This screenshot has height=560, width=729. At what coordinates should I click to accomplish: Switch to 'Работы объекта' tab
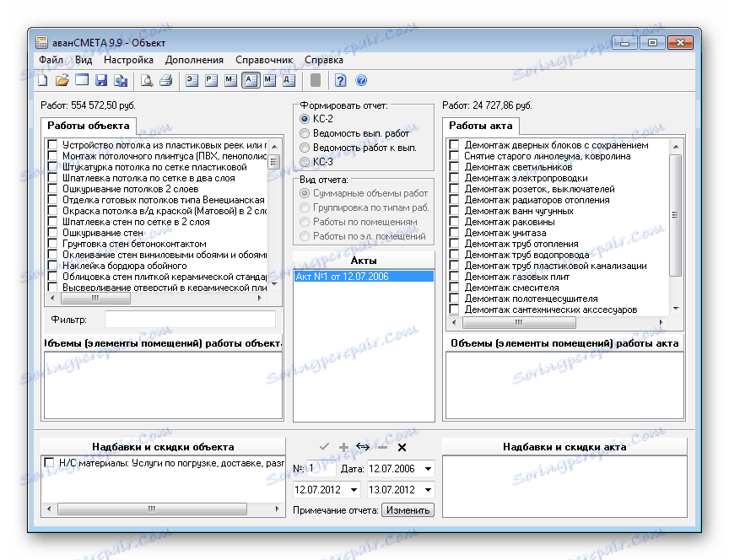(89, 126)
